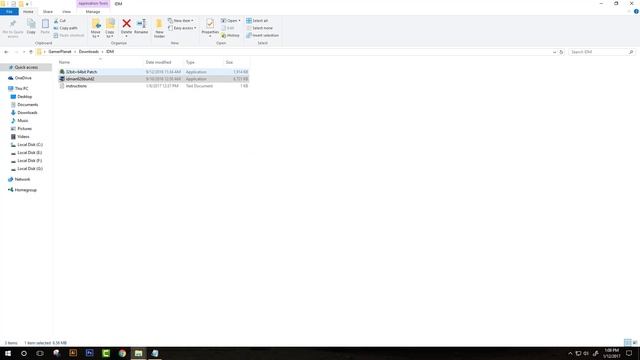Open the New item dropdown
The width and height of the screenshot is (640, 360).
click(x=181, y=20)
